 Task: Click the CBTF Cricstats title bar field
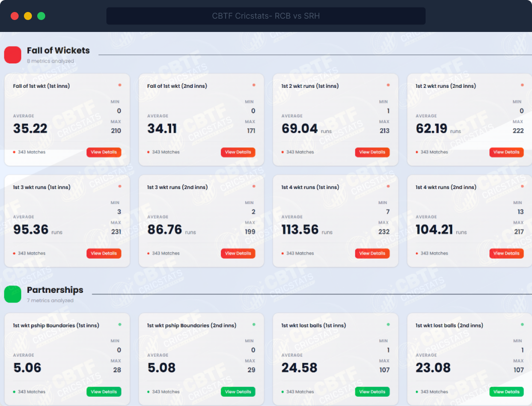(x=266, y=16)
